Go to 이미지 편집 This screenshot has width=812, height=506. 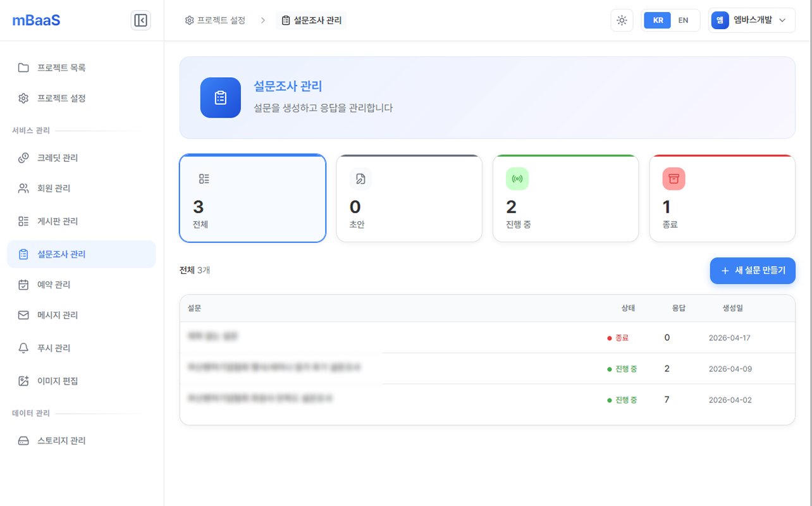tap(82, 381)
